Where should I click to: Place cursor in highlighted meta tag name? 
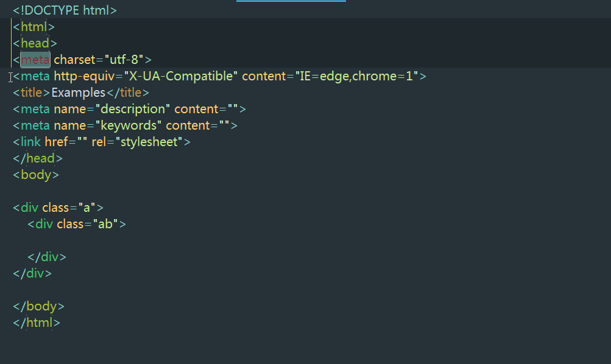click(x=35, y=60)
